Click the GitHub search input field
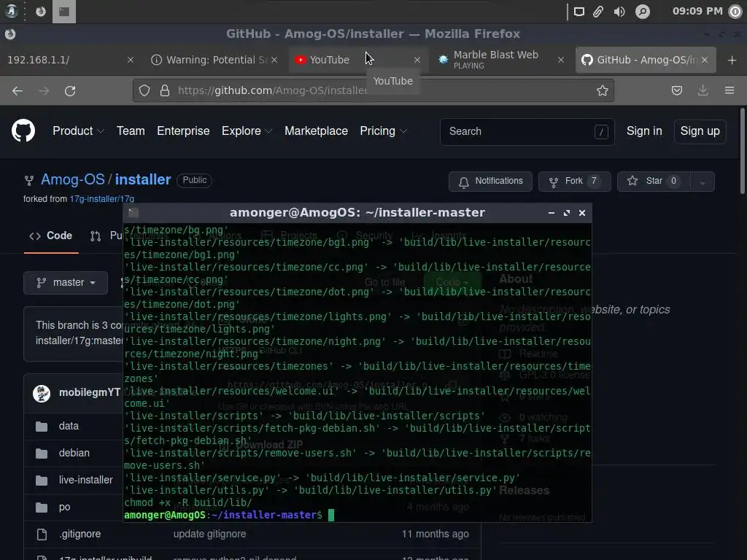Image resolution: width=747 pixels, height=560 pixels. (527, 131)
